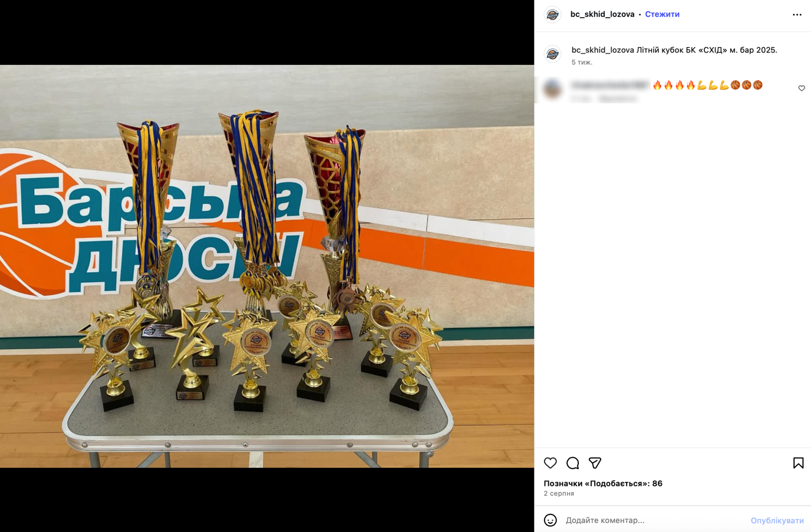Open the 2 серпня post date link

[x=559, y=494]
